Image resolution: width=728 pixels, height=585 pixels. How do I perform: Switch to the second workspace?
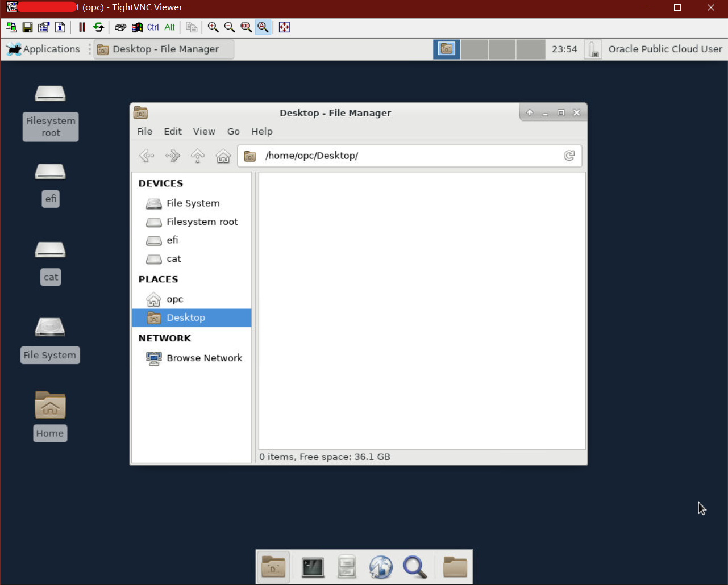[475, 49]
